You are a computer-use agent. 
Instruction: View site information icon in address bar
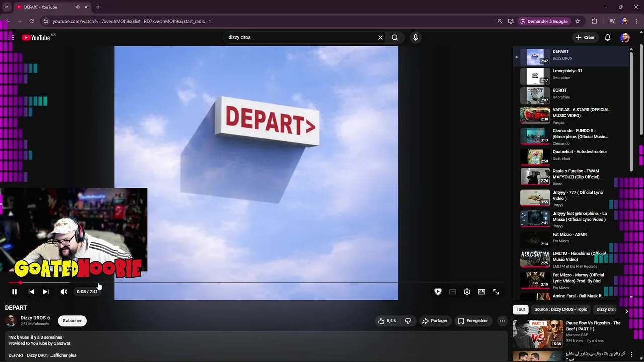pyautogui.click(x=46, y=21)
